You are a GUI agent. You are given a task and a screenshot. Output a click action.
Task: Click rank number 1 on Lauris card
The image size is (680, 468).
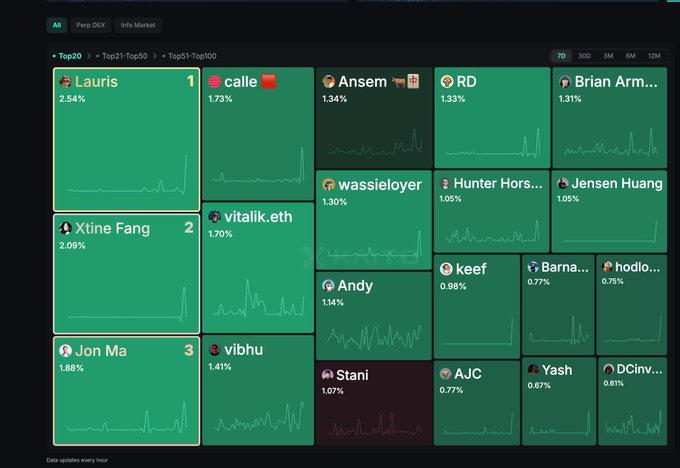pos(190,81)
